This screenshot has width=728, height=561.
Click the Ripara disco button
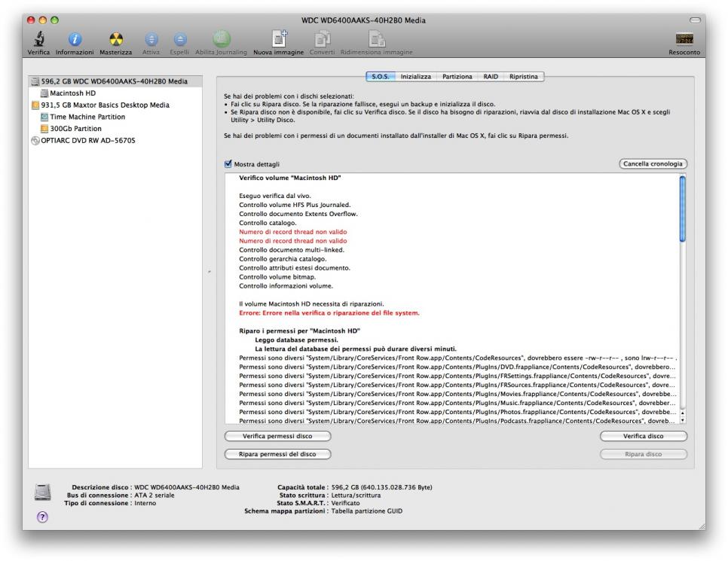click(643, 454)
